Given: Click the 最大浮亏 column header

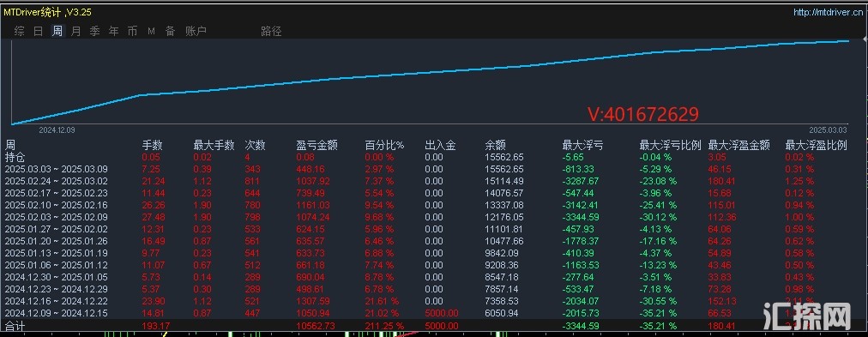Looking at the screenshot, I should (x=583, y=146).
